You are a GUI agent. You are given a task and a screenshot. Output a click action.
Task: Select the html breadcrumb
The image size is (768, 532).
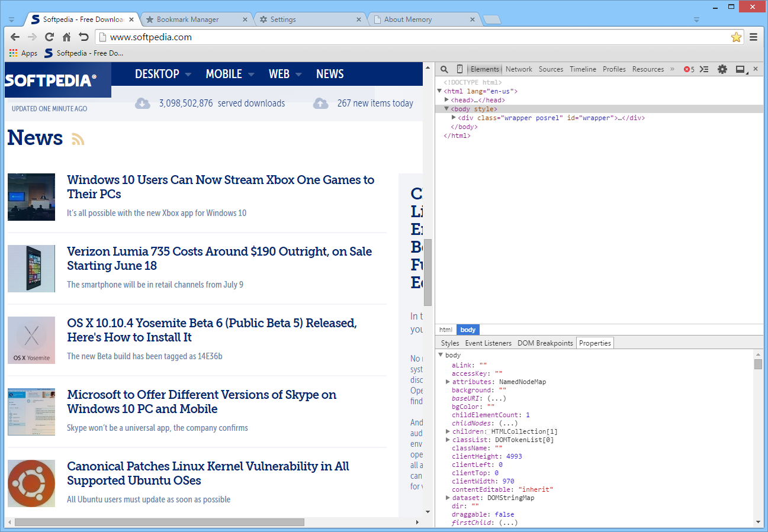point(446,330)
